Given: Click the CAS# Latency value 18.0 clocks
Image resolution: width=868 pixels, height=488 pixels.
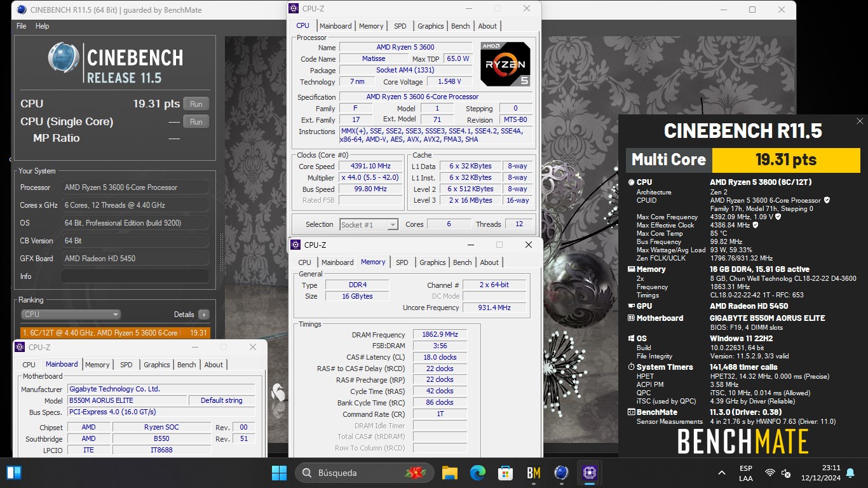Looking at the screenshot, I should click(x=440, y=357).
